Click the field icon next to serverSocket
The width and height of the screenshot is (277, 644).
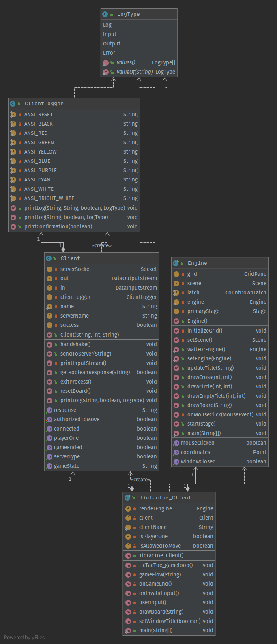tap(49, 269)
